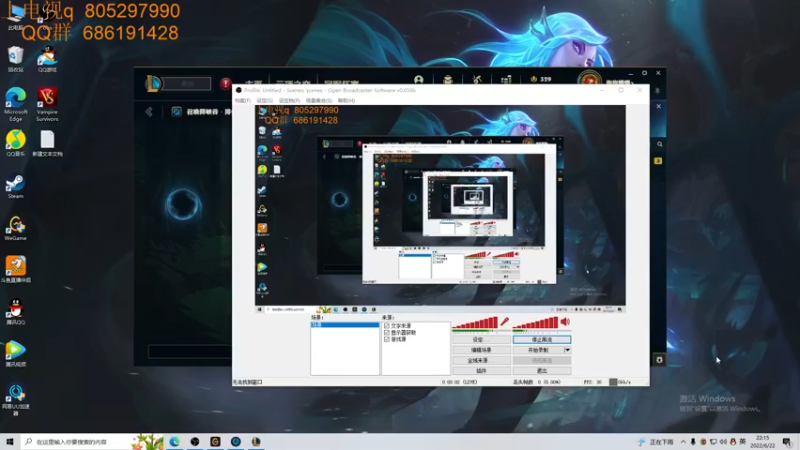This screenshot has width=800, height=450.
Task: Launch Vampire Survivors desktop shortcut
Action: (x=47, y=104)
